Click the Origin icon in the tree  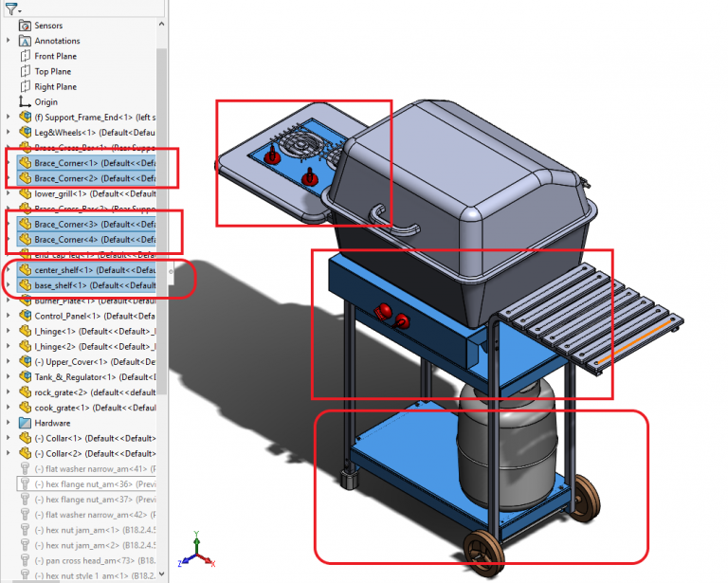(x=26, y=101)
